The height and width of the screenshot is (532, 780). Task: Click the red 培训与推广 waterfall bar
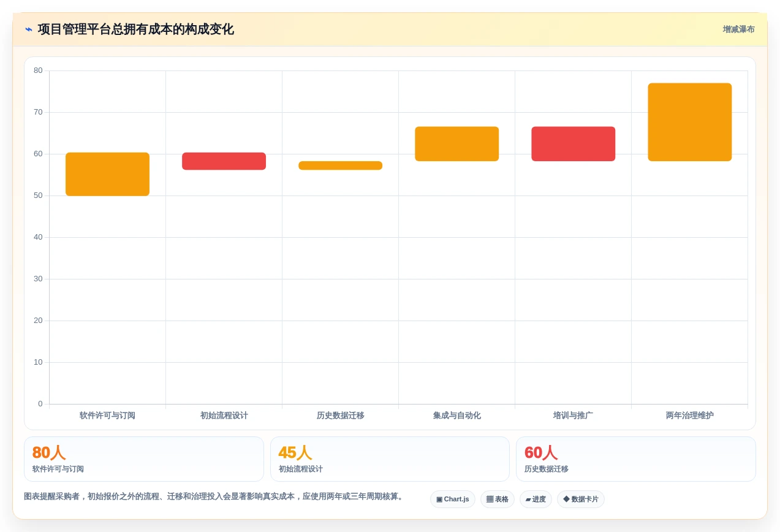tap(573, 144)
